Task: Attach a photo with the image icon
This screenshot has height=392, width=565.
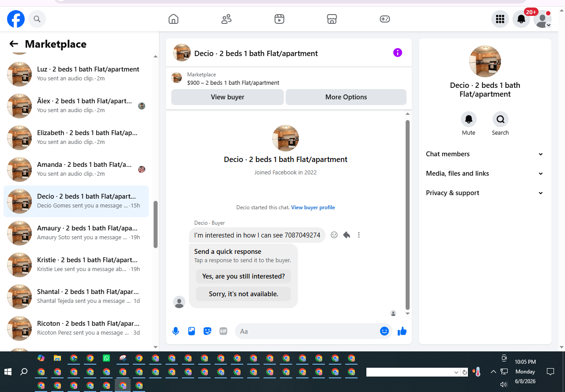Action: [192, 331]
